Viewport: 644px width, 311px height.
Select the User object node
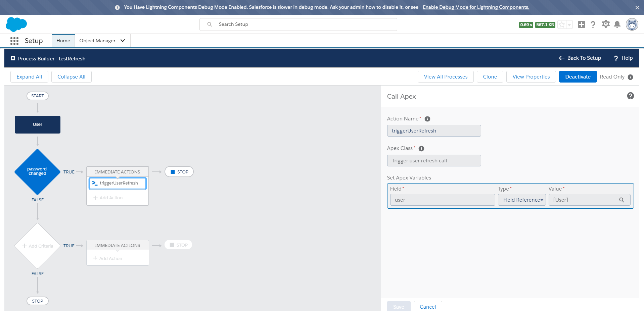(38, 124)
